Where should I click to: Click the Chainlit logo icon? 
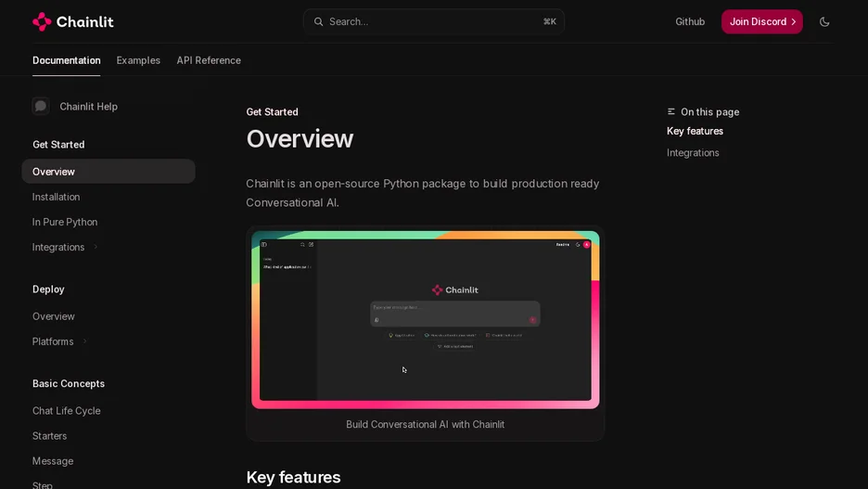[x=42, y=21]
